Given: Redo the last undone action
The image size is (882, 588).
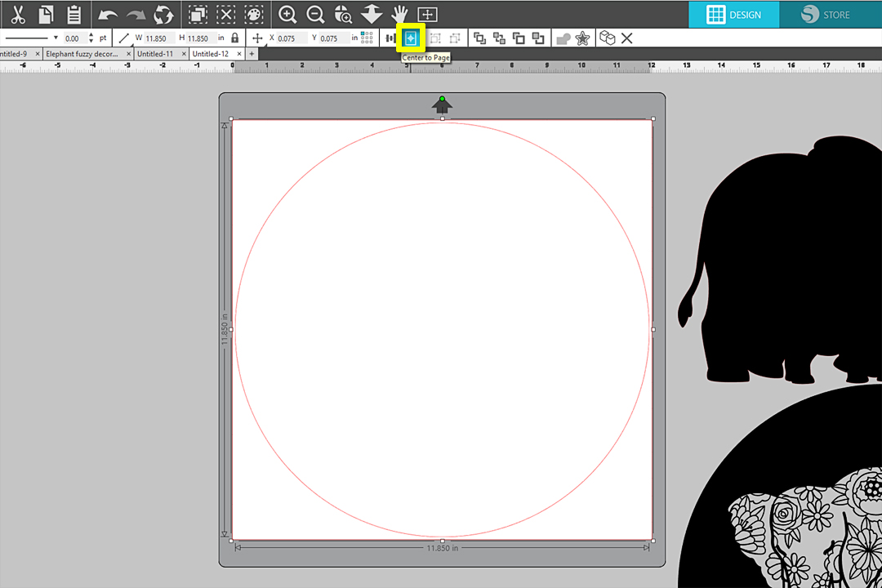Looking at the screenshot, I should point(136,15).
